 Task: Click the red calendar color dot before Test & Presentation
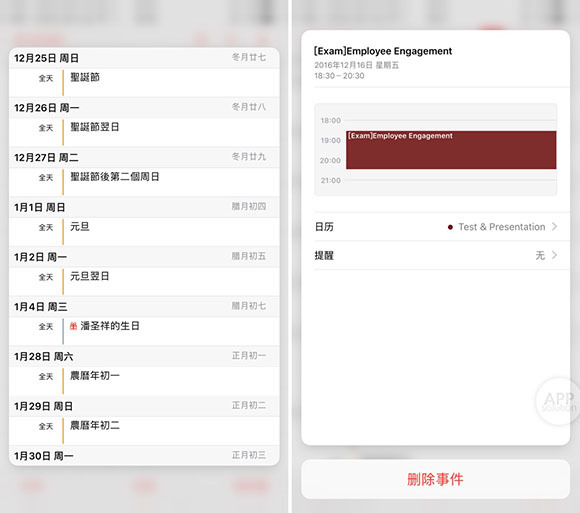click(450, 227)
